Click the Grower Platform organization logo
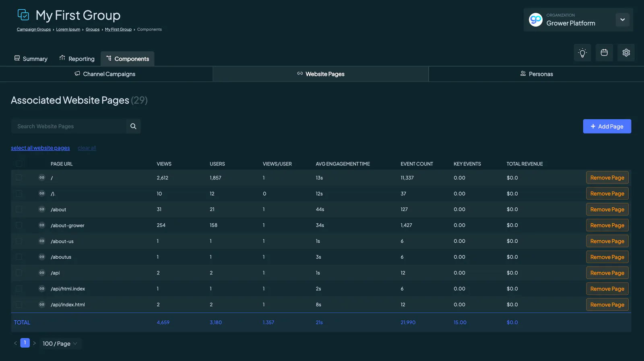Image resolution: width=644 pixels, height=361 pixels. coord(536,20)
